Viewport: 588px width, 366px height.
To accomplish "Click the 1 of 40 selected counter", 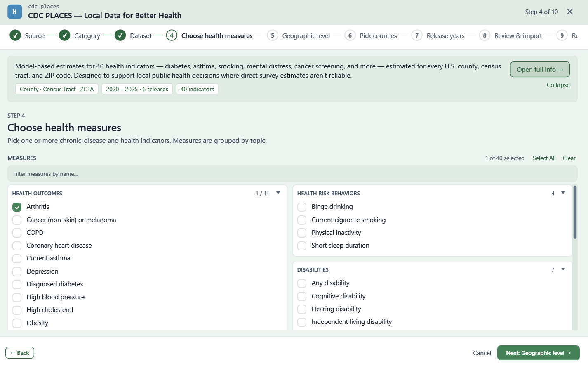I will (505, 158).
